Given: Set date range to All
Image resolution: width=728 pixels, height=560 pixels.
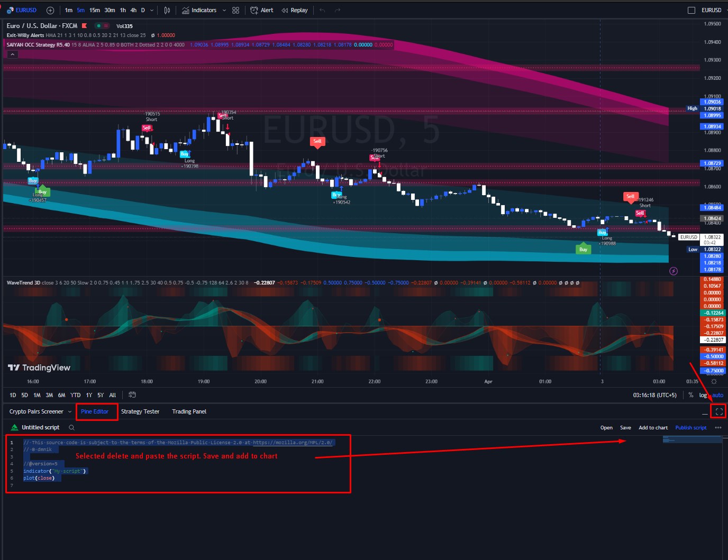Looking at the screenshot, I should click(x=113, y=395).
